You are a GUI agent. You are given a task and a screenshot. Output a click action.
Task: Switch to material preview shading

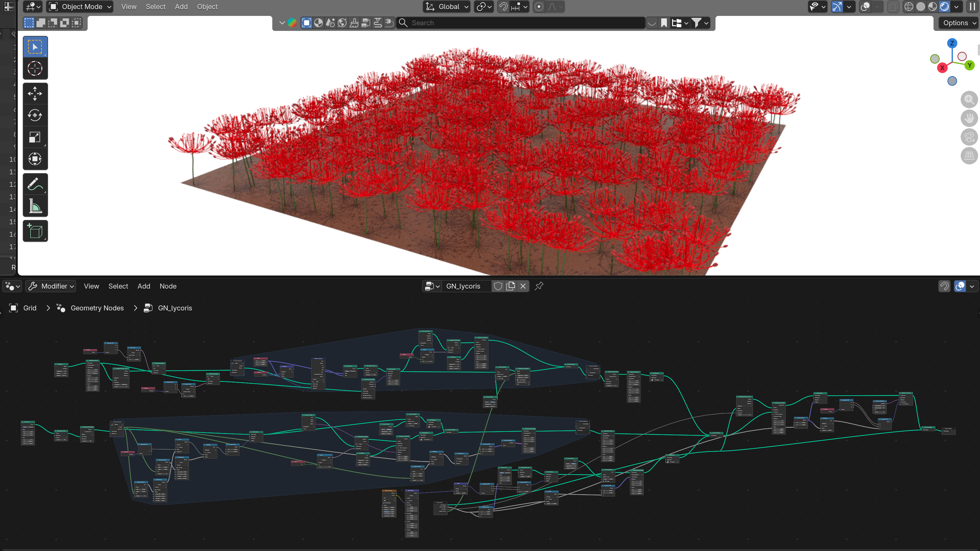933,7
